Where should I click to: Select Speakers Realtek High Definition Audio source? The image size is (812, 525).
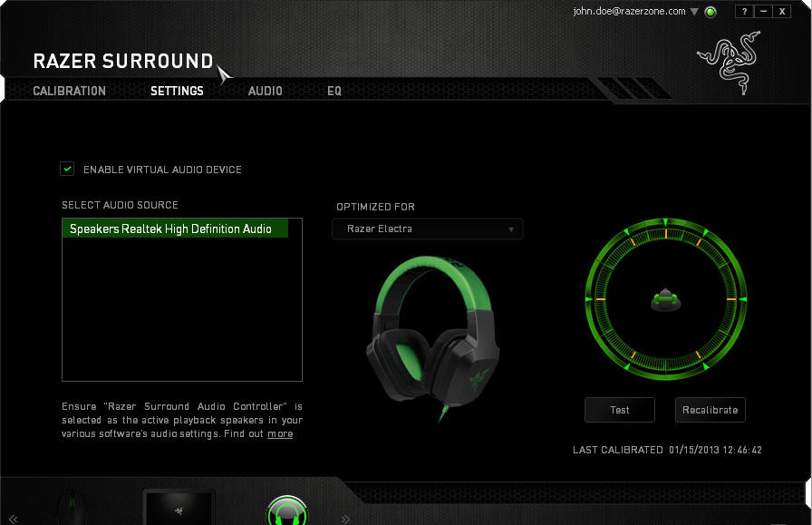175,228
